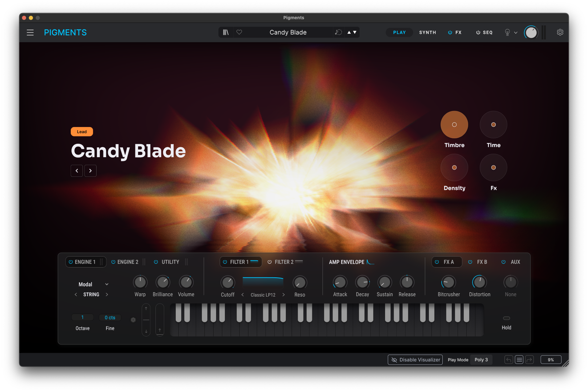Open the SEQ view

tap(488, 32)
